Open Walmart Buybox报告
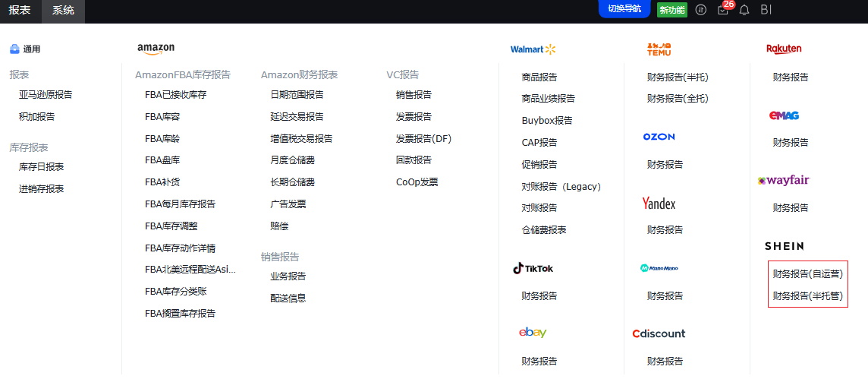 pos(547,120)
